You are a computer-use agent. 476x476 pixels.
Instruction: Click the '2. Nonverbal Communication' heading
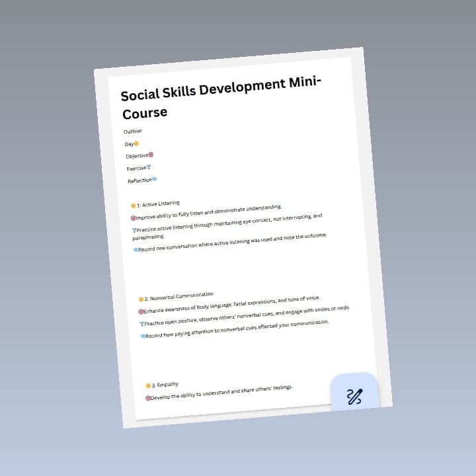tap(178, 296)
